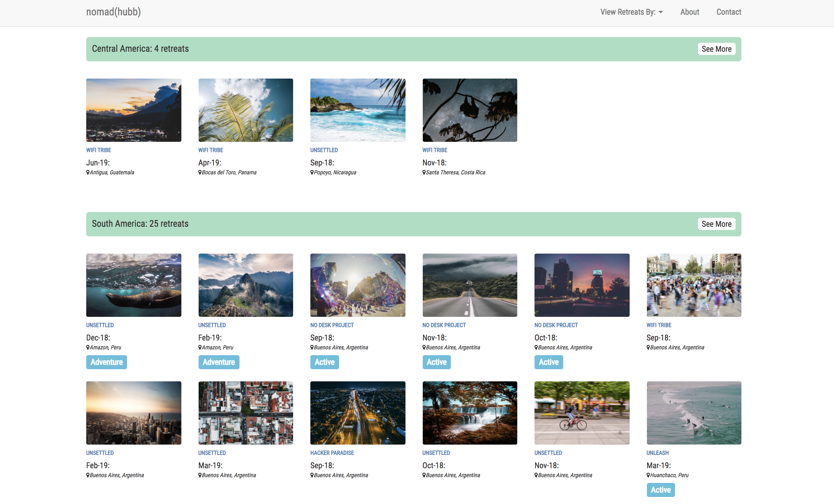
Task: Open the UNLEASH retreat link
Action: 657,453
